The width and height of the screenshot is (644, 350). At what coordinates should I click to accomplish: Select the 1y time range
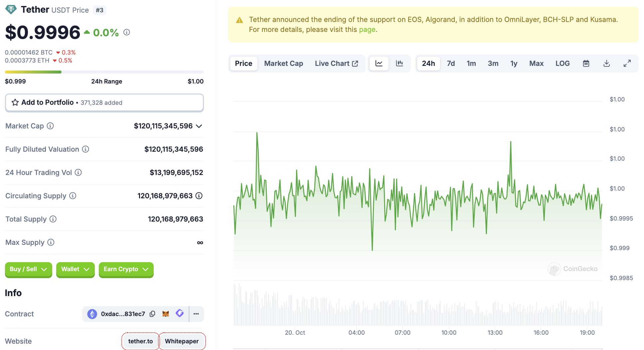514,63
